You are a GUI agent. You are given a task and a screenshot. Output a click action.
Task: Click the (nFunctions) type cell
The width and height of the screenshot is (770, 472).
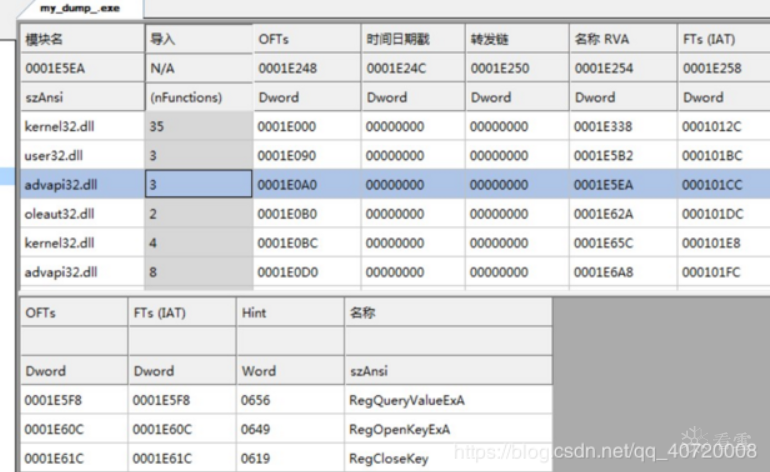coord(199,97)
